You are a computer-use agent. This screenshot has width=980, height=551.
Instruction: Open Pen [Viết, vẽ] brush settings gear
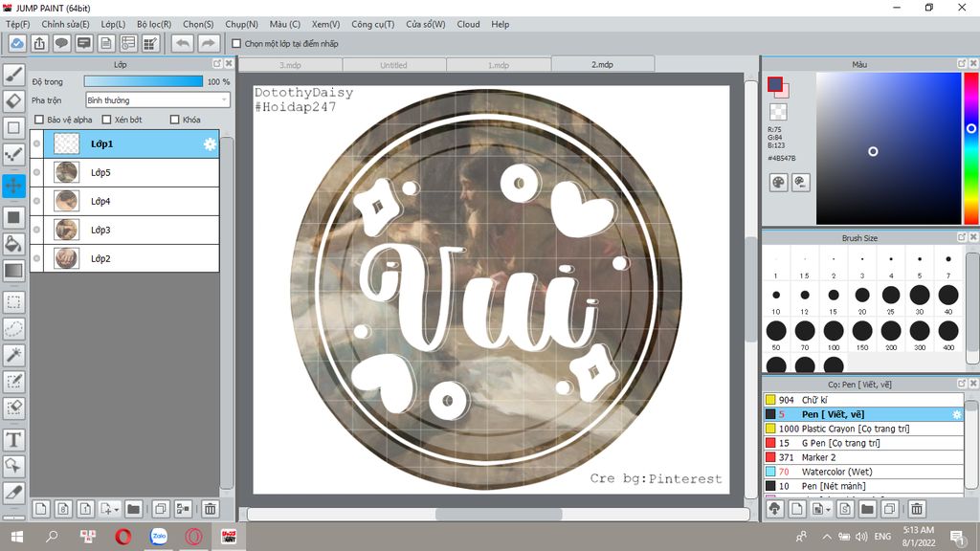[x=956, y=414]
